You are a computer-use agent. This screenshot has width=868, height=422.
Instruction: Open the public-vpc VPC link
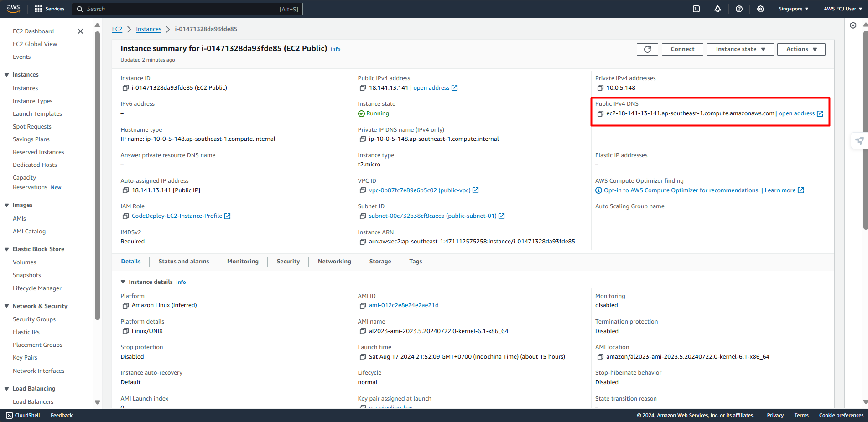424,190
